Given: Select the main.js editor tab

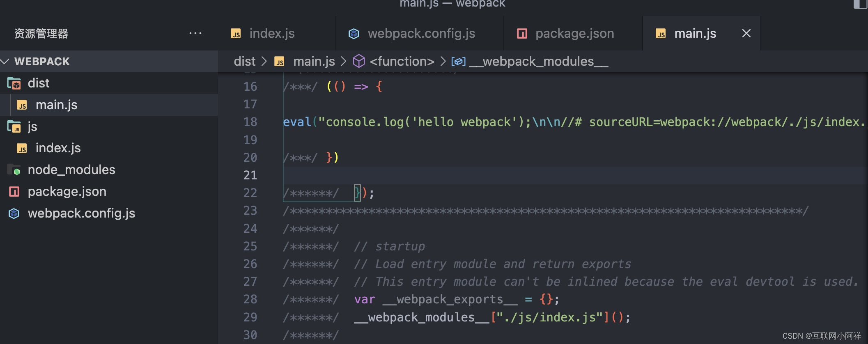Looking at the screenshot, I should tap(695, 33).
